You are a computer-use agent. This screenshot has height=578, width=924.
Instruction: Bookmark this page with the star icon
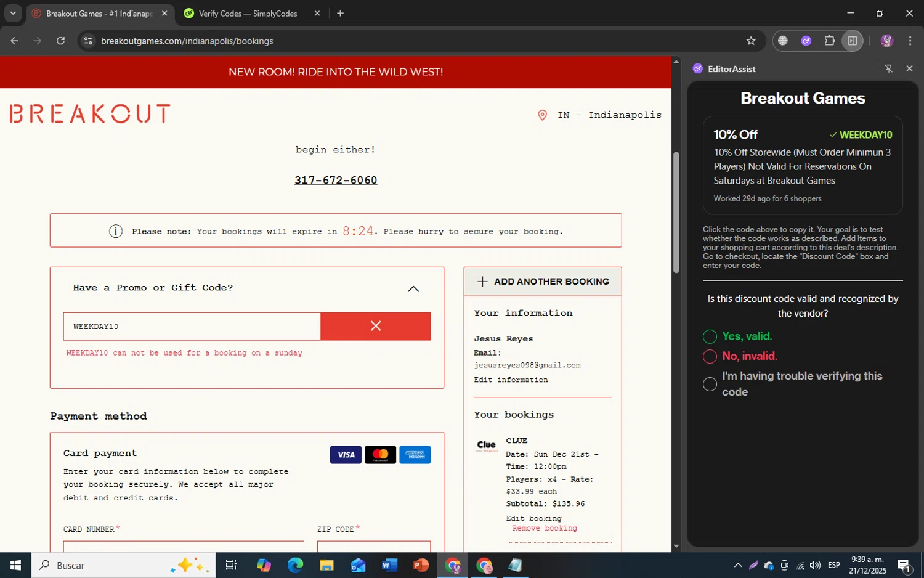pos(751,41)
